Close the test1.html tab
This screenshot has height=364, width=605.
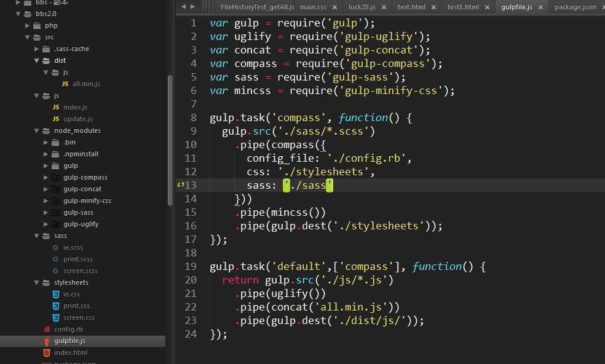click(488, 7)
